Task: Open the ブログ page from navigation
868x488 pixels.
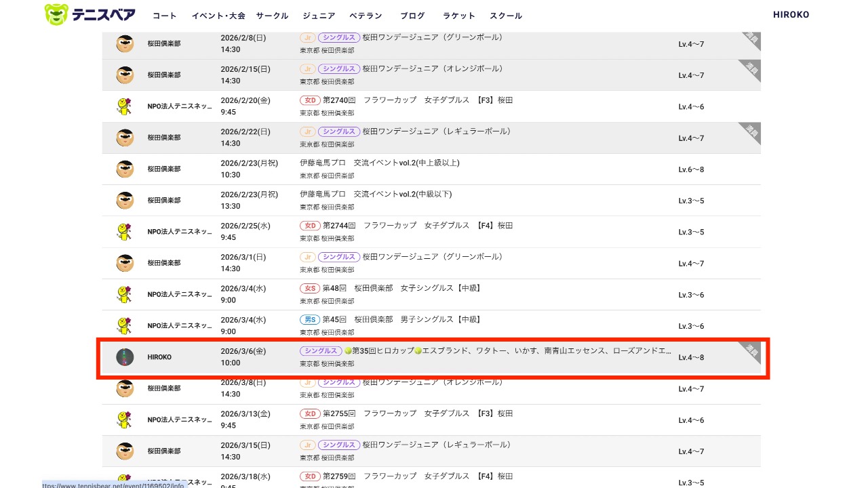Action: [x=412, y=16]
